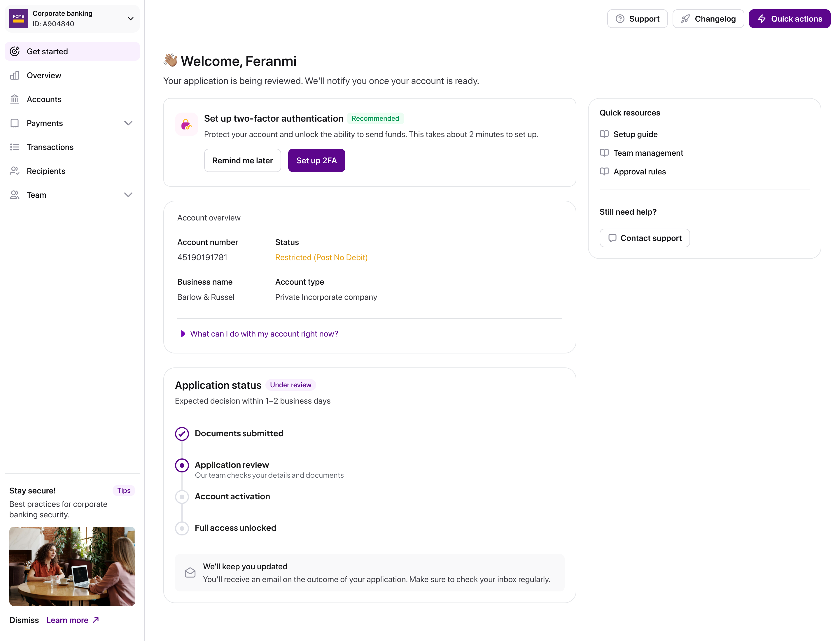The image size is (840, 641).
Task: Click the 'Still need help?' heading
Action: click(x=628, y=212)
